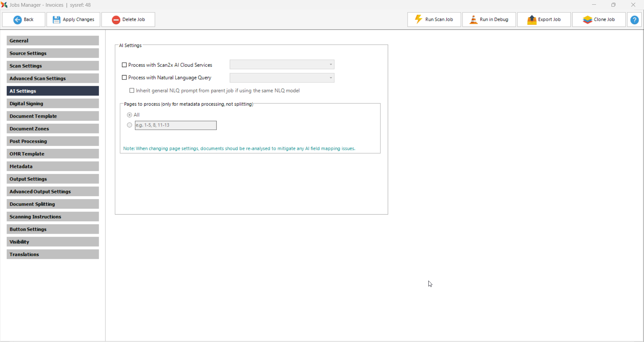This screenshot has width=644, height=342.
Task: Switch to the Metadata section
Action: pos(53,167)
